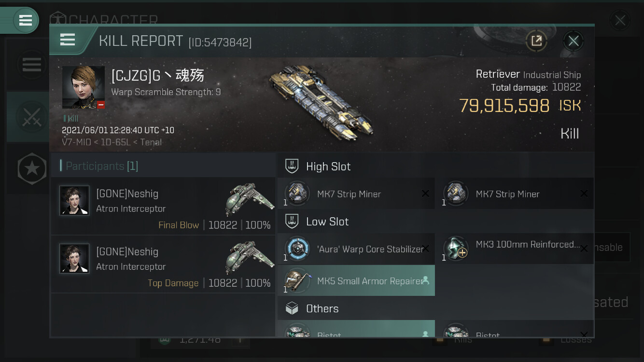Viewport: 644px width, 362px height.
Task: Open the main menu at top-left corner
Action: click(25, 20)
